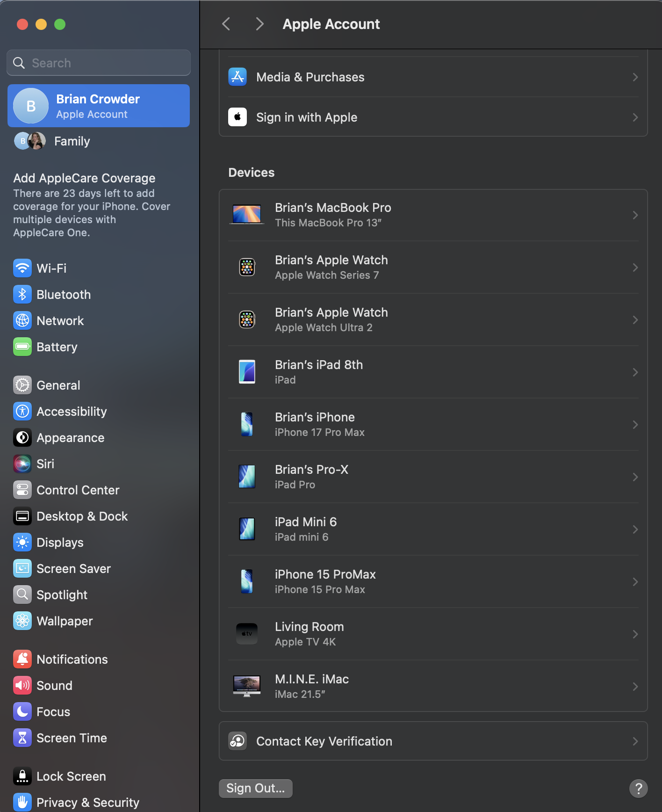
Task: Select Brian Crowder Apple Account row
Action: 99,106
